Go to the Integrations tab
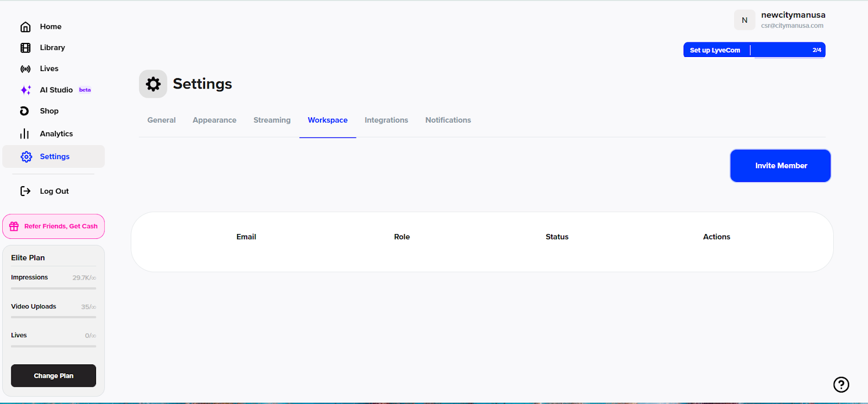The height and width of the screenshot is (404, 868). click(x=386, y=120)
